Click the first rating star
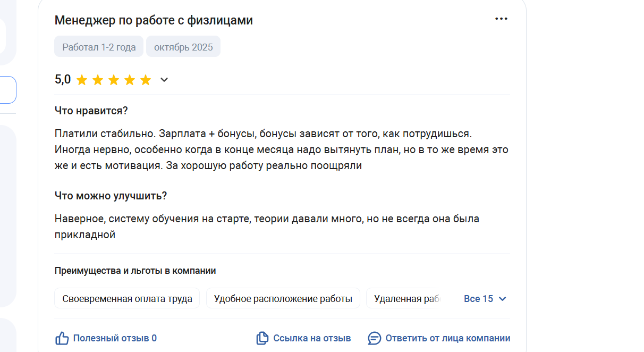This screenshot has width=644, height=352. (x=82, y=80)
